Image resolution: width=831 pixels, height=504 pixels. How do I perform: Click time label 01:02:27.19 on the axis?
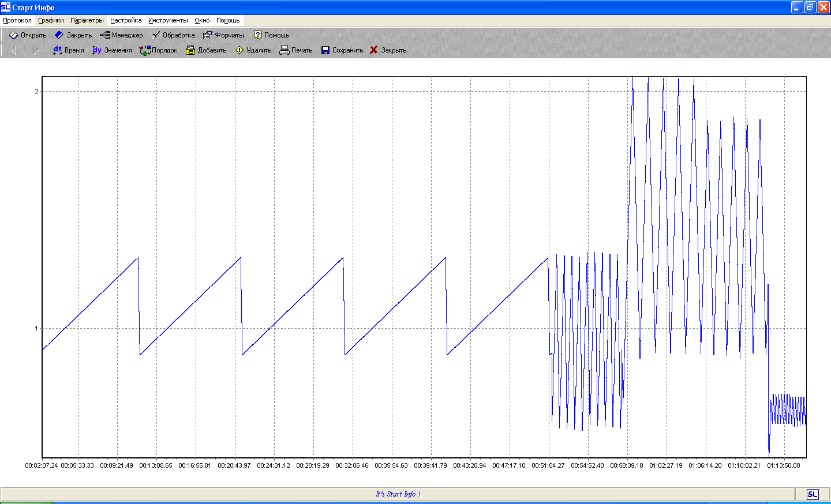tap(666, 465)
